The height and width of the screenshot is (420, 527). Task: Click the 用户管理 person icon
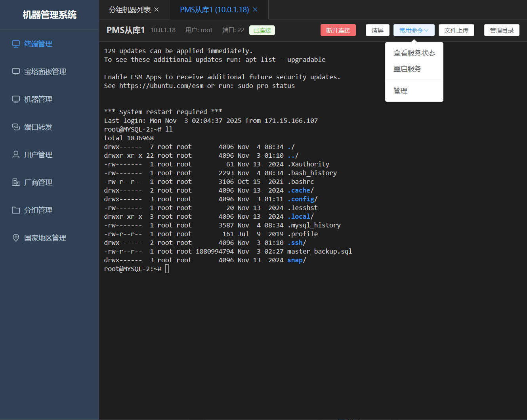click(16, 155)
